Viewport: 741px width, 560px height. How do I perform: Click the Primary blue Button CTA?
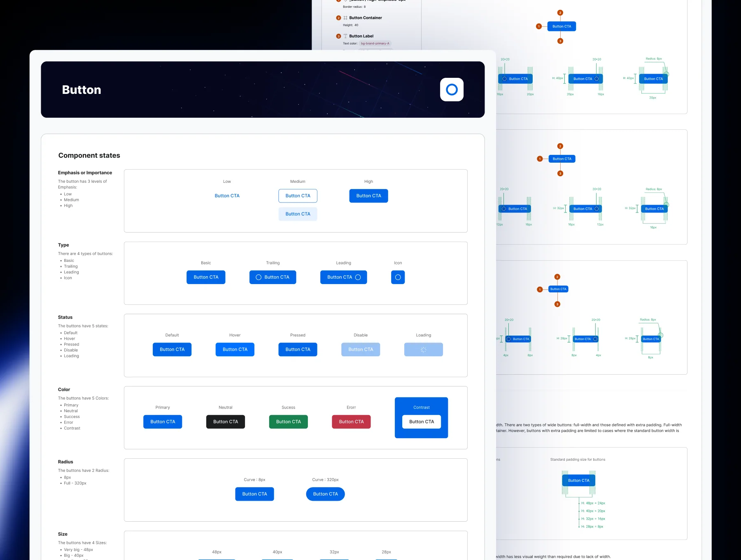[x=163, y=422]
